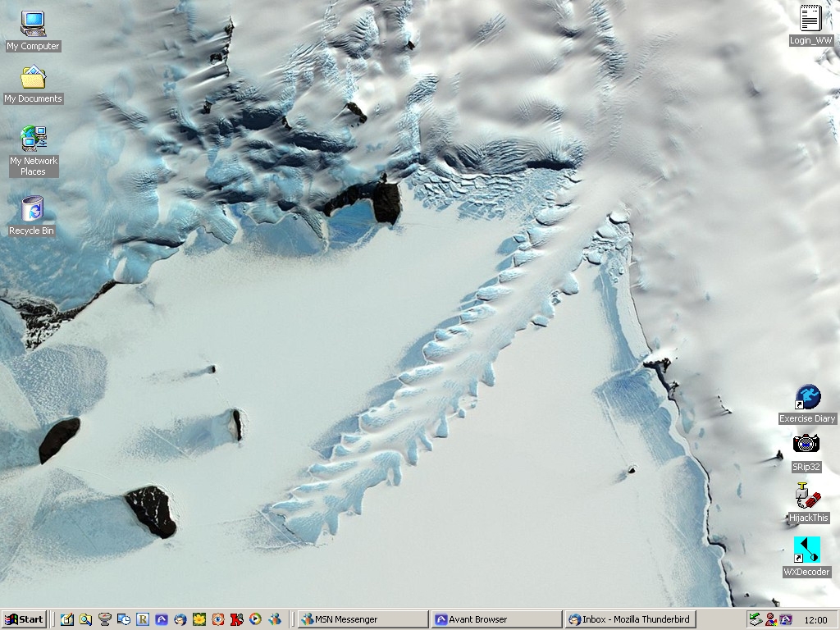Launch Avant Browser from quick launch
The width and height of the screenshot is (840, 630).
(162, 619)
